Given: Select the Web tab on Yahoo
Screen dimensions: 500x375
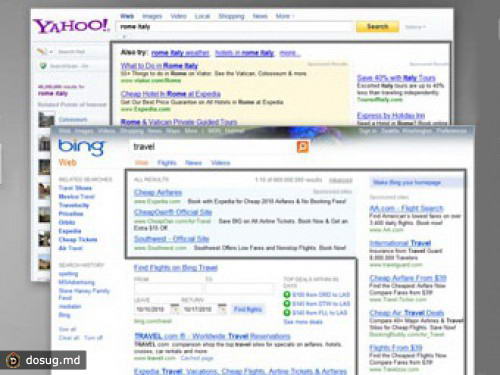Looking at the screenshot, I should coord(127,16).
